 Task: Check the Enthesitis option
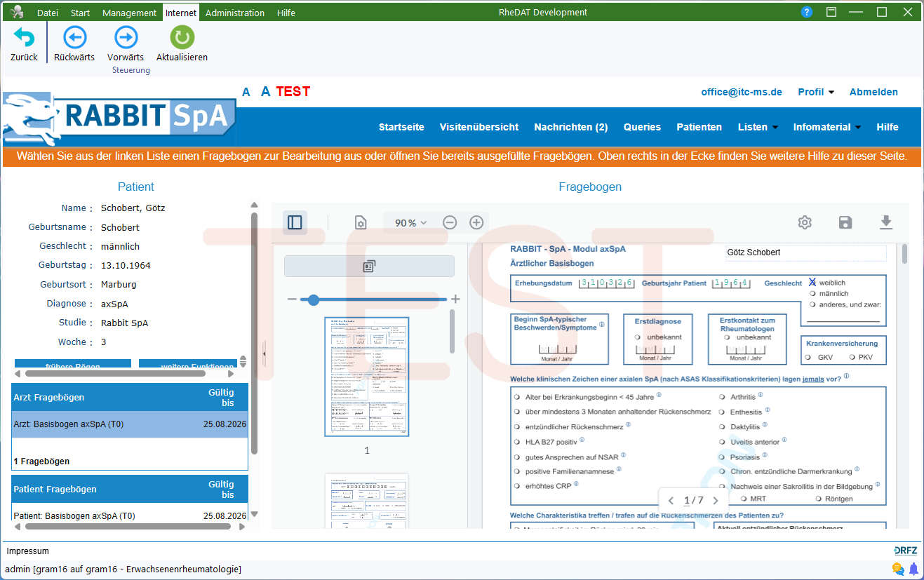[723, 412]
